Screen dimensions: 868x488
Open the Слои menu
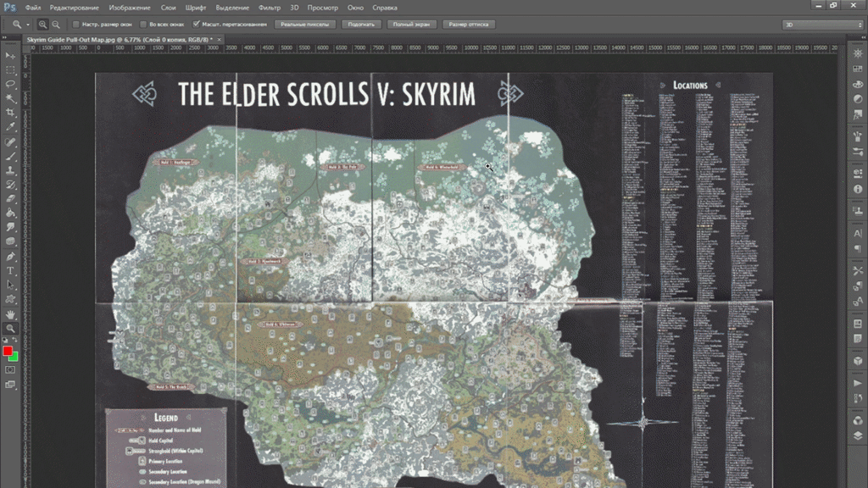coord(169,8)
